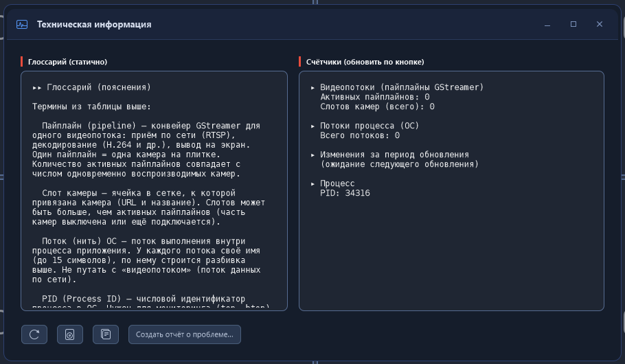Click inside the Пайплайн (pipeline) glossary paragraph
Screen dimensions: 625x364
[x=146, y=150]
